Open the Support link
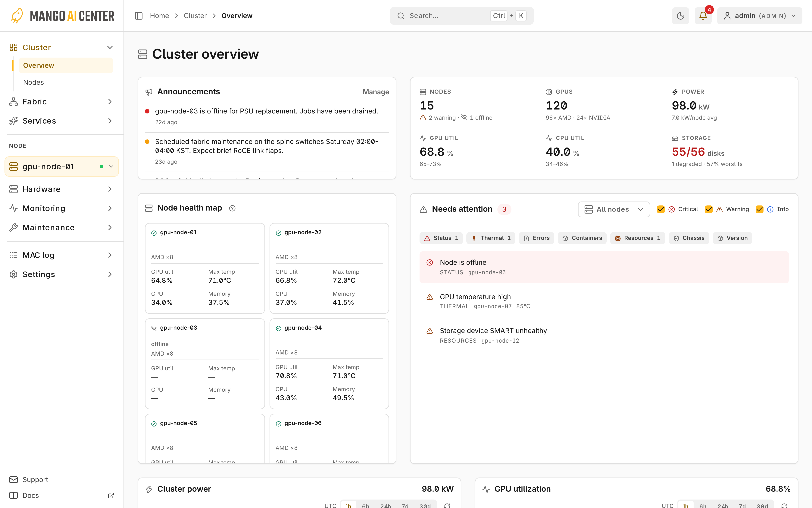812x508 pixels. point(62,480)
